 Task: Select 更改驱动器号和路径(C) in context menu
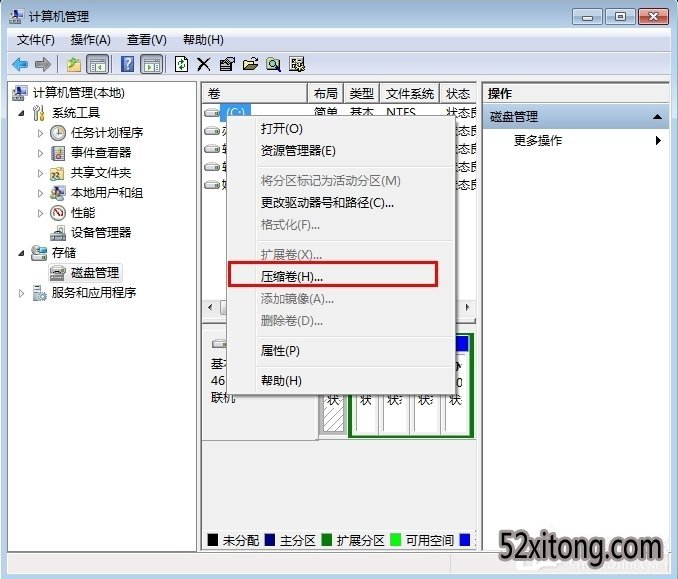tap(342, 203)
